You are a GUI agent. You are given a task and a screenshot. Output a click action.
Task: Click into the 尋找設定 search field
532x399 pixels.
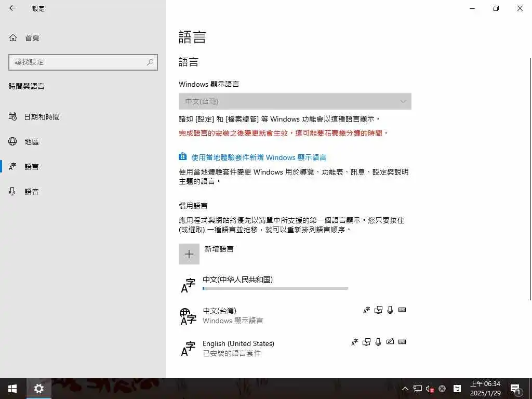83,62
